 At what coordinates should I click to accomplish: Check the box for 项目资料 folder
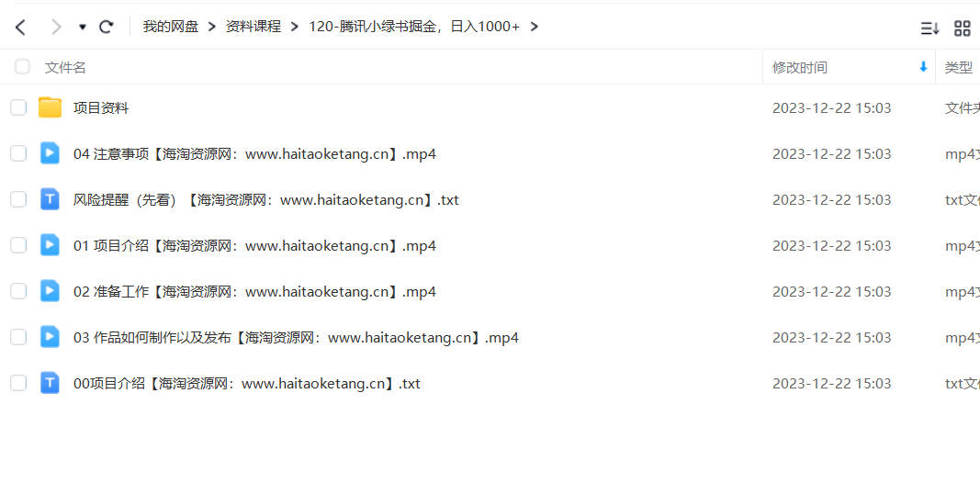[x=18, y=107]
